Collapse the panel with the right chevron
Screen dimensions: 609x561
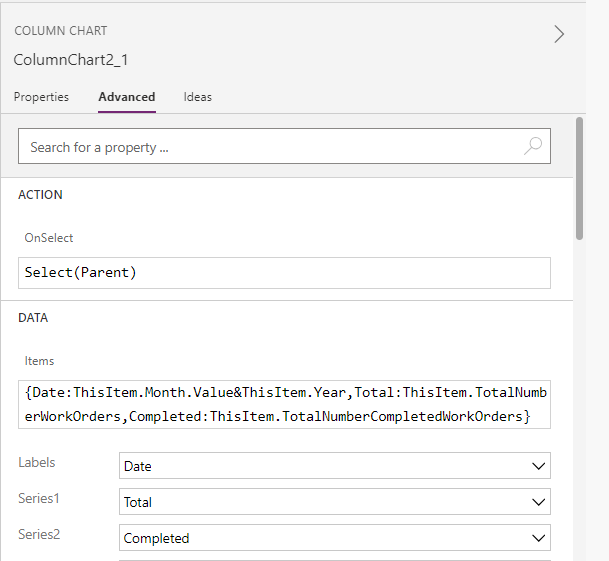click(x=559, y=34)
